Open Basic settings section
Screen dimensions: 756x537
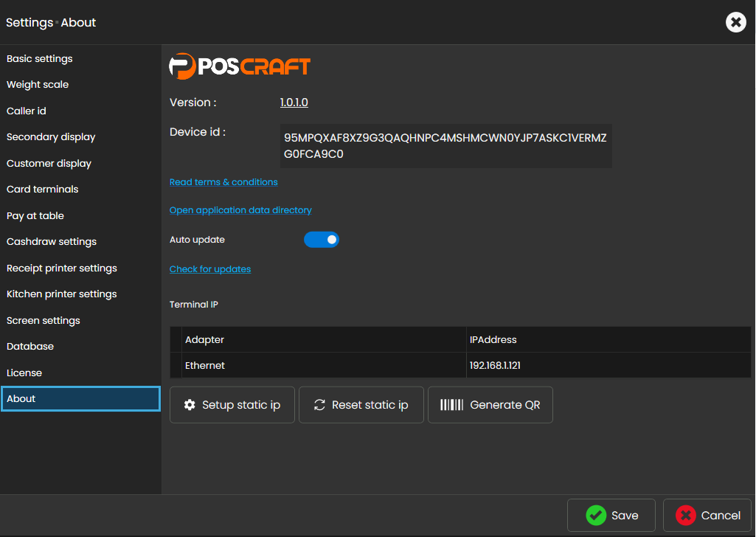click(x=40, y=59)
